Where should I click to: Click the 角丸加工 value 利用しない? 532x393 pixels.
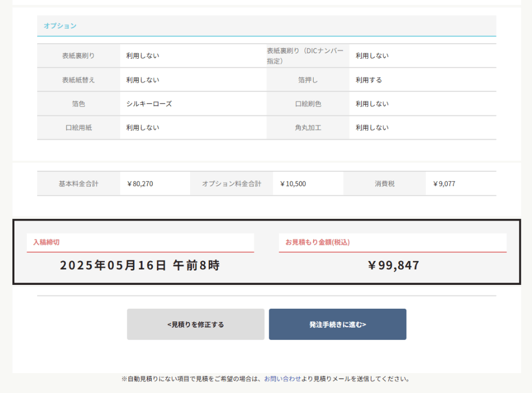[x=372, y=127]
